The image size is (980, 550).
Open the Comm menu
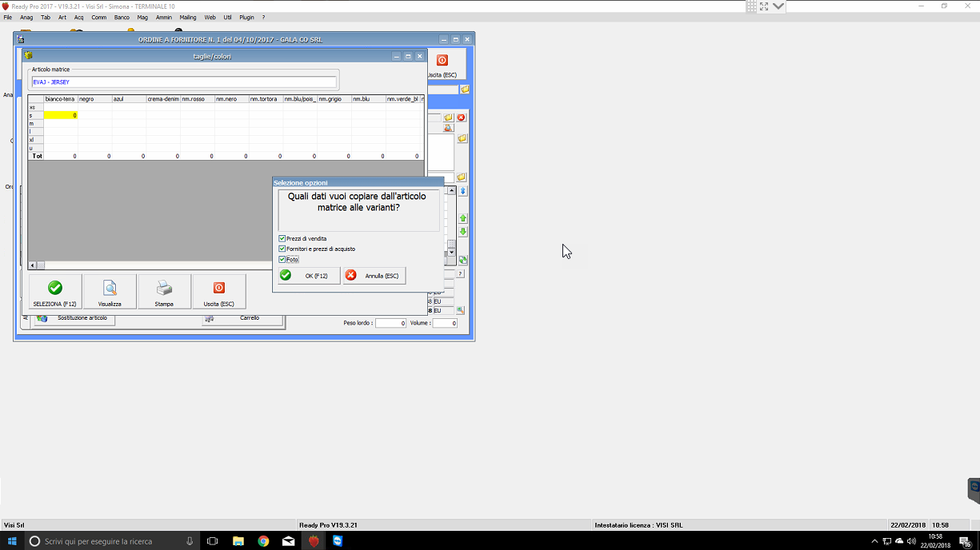(99, 17)
